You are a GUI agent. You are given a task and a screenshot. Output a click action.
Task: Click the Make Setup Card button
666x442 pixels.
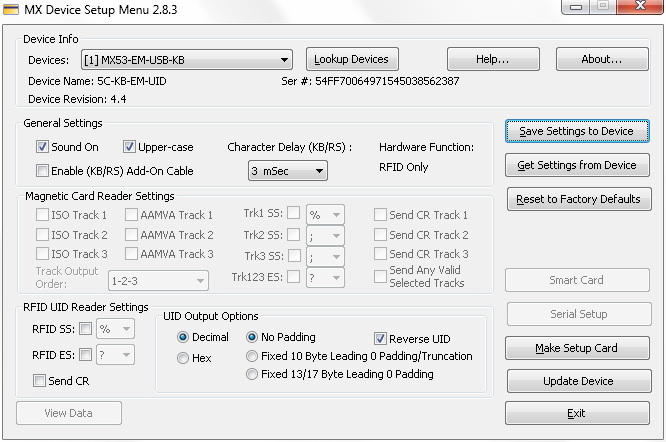(577, 348)
